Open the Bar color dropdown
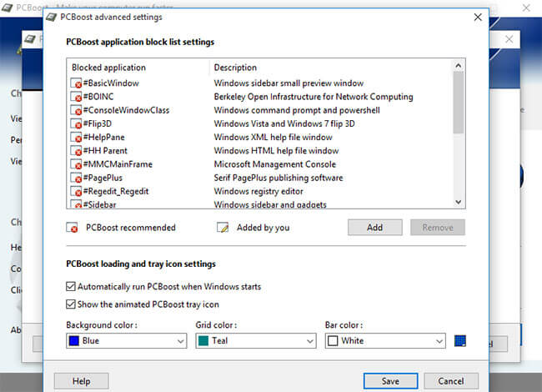This screenshot has height=392, width=542. [x=385, y=341]
